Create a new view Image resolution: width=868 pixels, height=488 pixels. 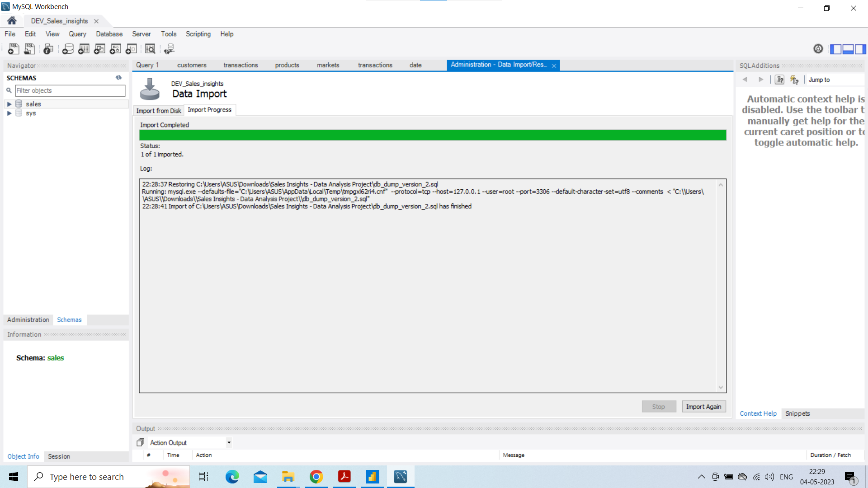pyautogui.click(x=99, y=49)
